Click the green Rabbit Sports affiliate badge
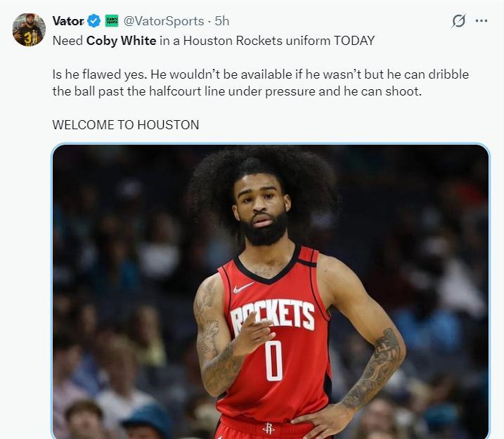 coord(112,21)
